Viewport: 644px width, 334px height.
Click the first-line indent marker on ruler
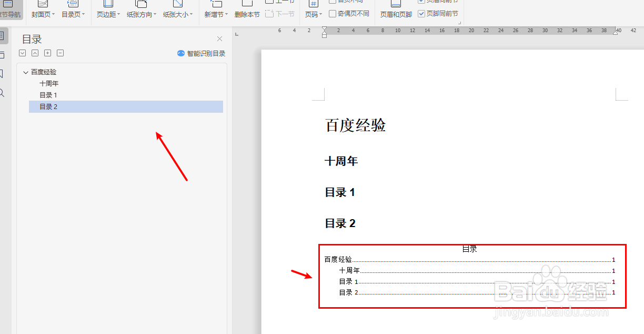(x=324, y=29)
